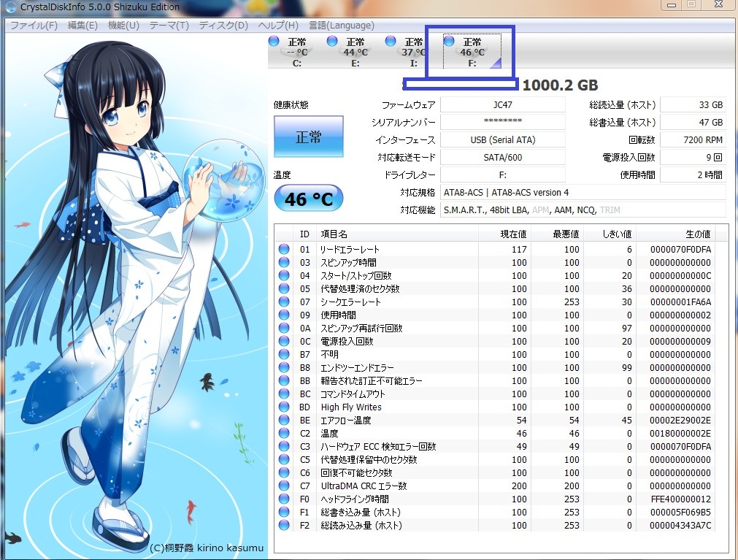Click the 9 回 power-on count value
Screen dimensions: 738x560
coord(693,157)
